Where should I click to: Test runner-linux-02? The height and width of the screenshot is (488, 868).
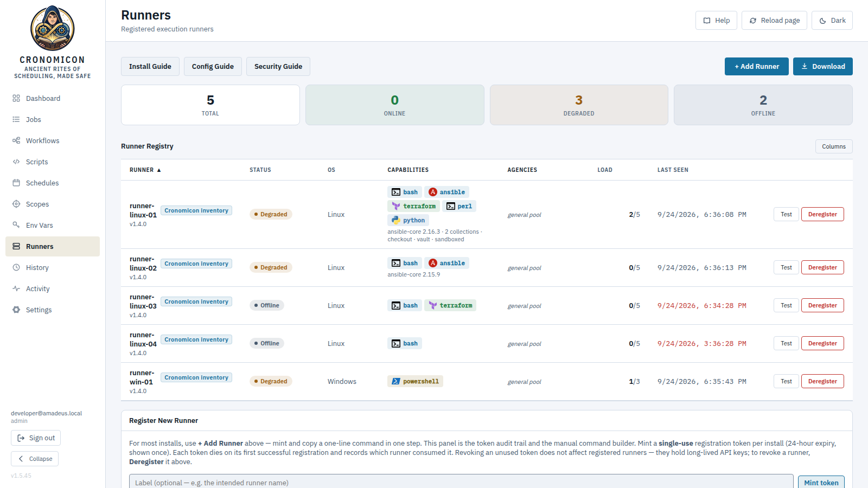(786, 267)
